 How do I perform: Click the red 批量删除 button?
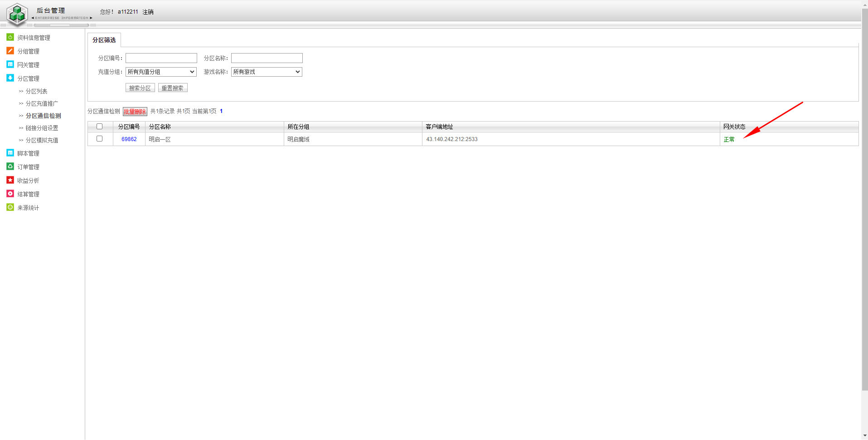tap(135, 112)
